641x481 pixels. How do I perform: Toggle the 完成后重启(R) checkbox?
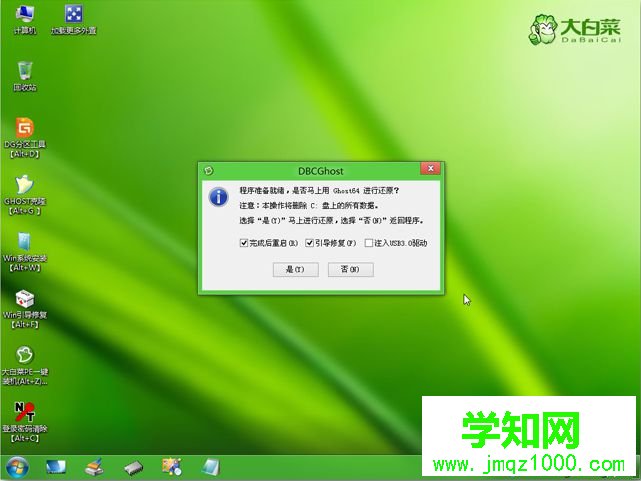tap(244, 243)
